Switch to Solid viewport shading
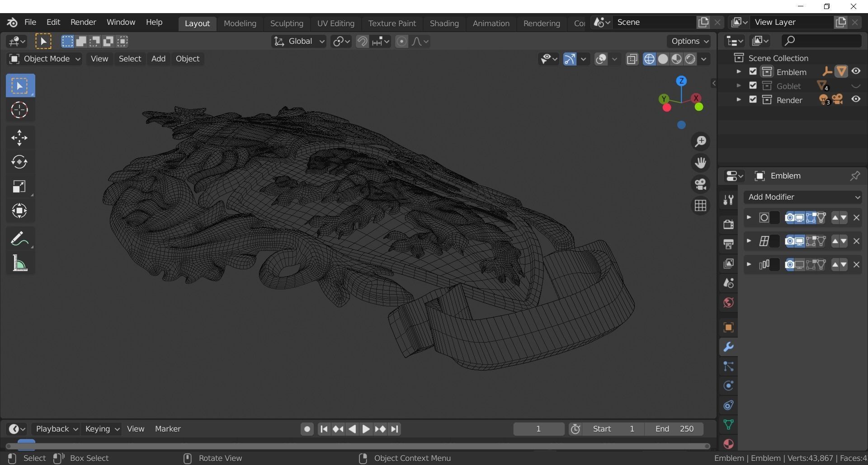The image size is (868, 465). coord(663,59)
